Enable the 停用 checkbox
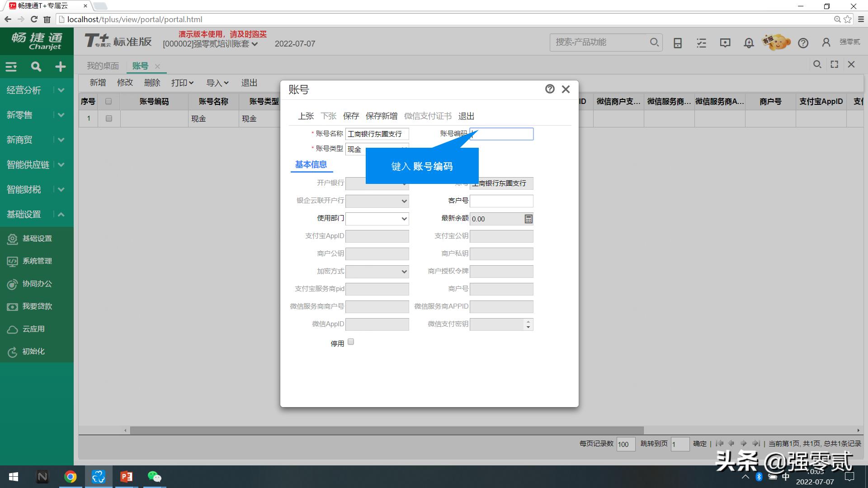868x488 pixels. 351,342
